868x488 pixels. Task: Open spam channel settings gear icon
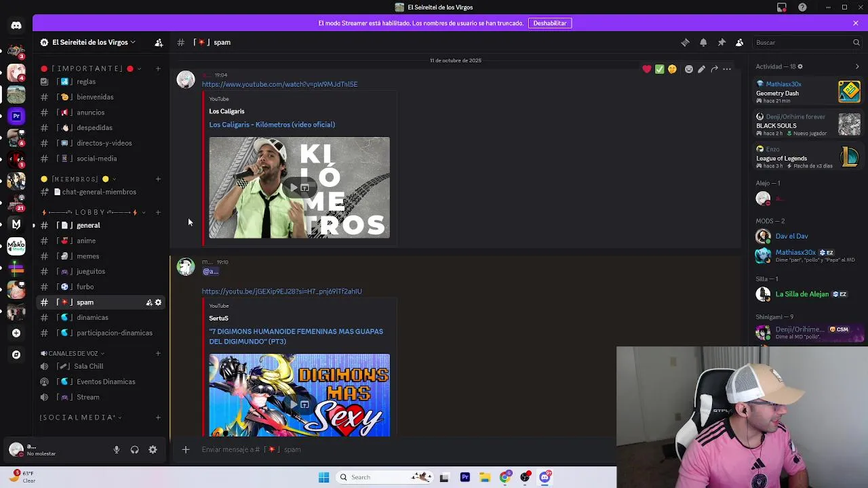[x=158, y=302]
